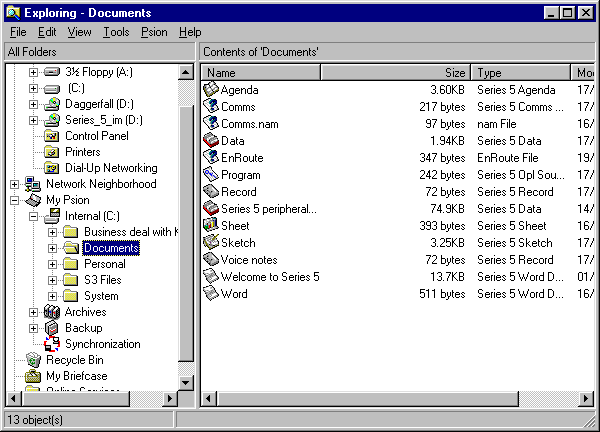This screenshot has height=432, width=600.
Task: Click the Comms.nam file icon
Action: (x=210, y=123)
